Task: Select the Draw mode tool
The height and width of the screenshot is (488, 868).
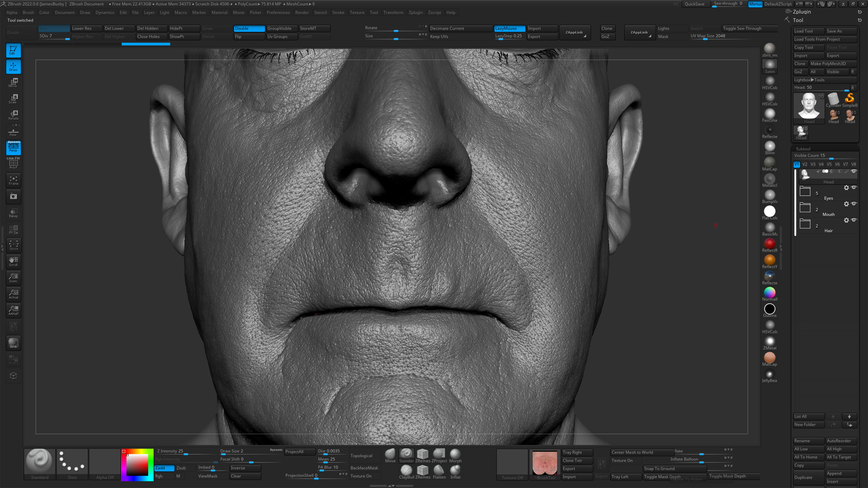Action: [13, 66]
